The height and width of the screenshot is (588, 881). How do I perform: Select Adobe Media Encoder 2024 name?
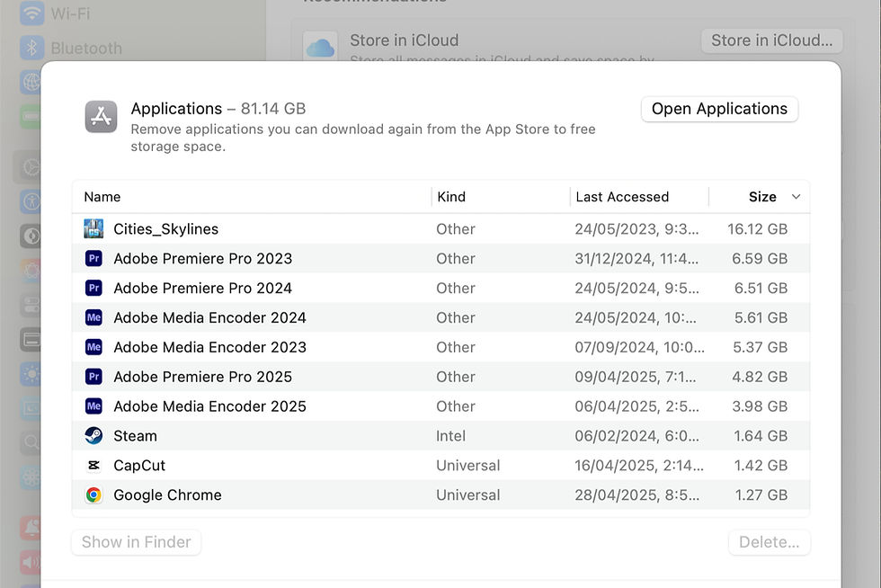(209, 317)
